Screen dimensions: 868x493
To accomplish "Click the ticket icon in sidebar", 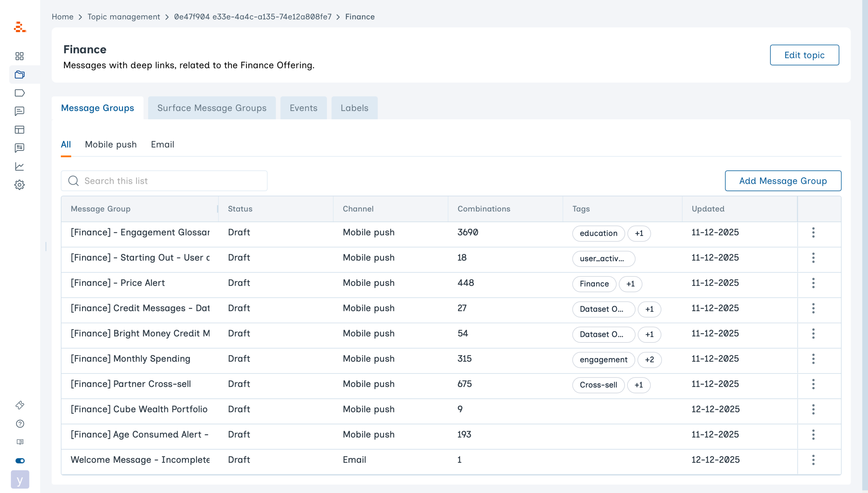I will [20, 405].
